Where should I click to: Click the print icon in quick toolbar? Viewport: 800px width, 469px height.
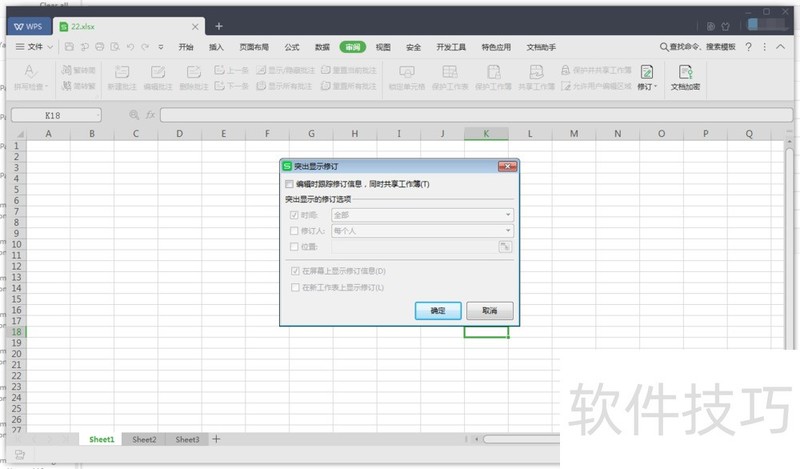coord(100,47)
